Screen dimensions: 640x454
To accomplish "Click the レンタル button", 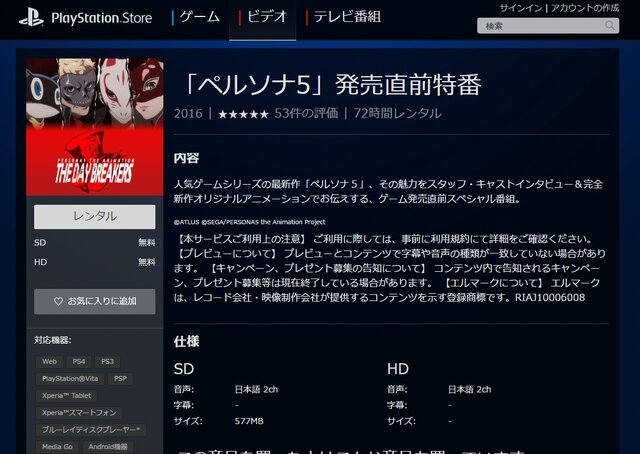I will click(x=95, y=216).
